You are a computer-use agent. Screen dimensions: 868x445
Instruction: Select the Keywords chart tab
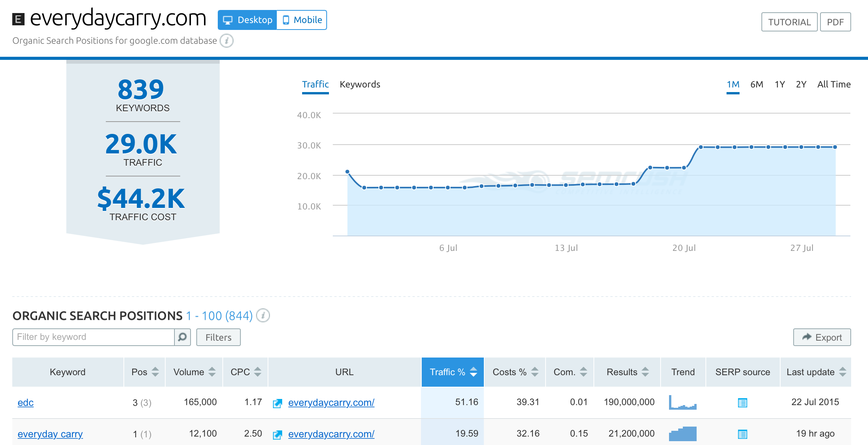360,84
